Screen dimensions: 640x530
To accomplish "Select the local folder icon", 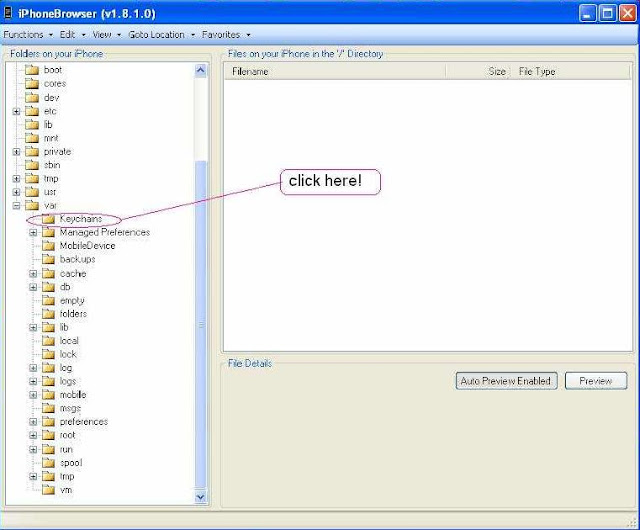I will pyautogui.click(x=49, y=341).
